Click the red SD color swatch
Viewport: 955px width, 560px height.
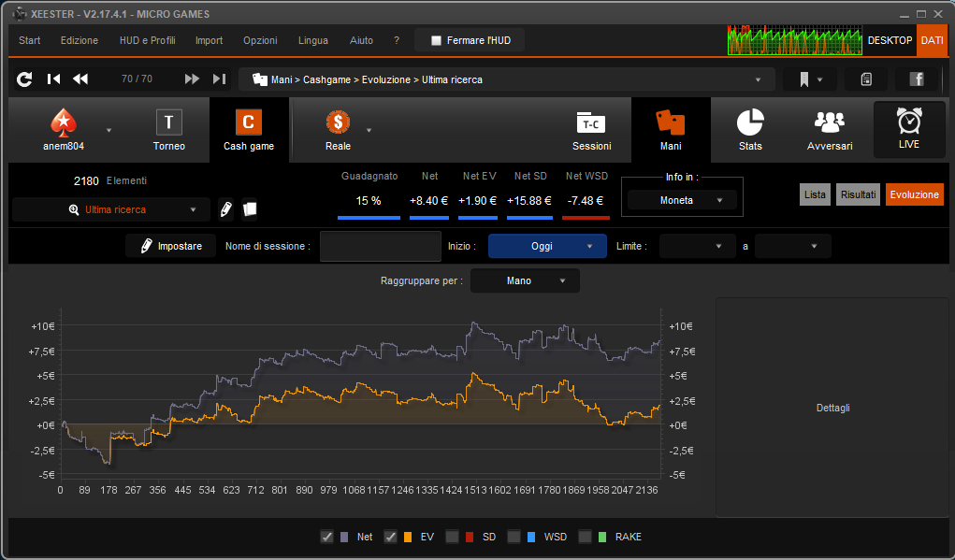(470, 537)
